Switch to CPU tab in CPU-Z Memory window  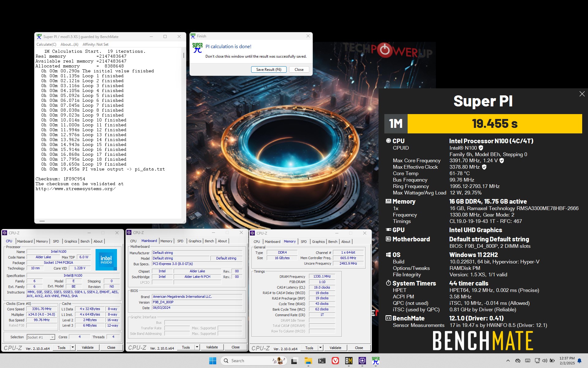point(257,242)
